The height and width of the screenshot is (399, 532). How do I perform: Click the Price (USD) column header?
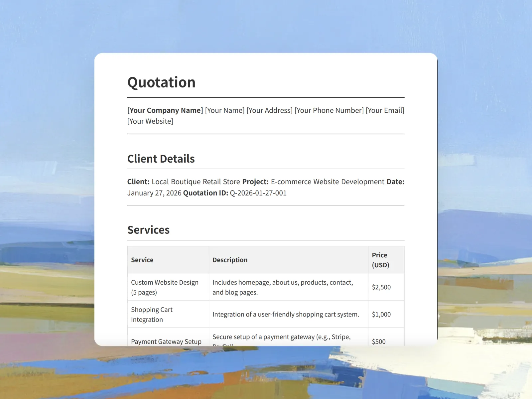click(x=380, y=260)
